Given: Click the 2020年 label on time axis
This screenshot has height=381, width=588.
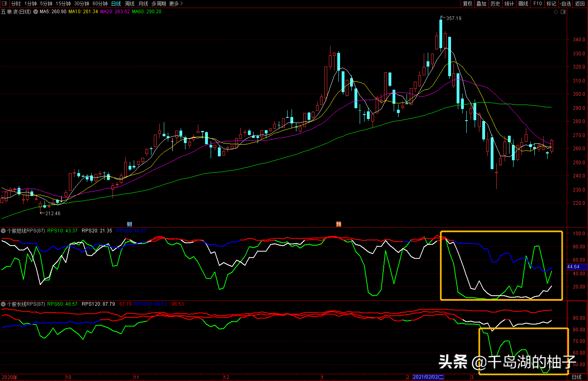Looking at the screenshot, I should [x=9, y=377].
